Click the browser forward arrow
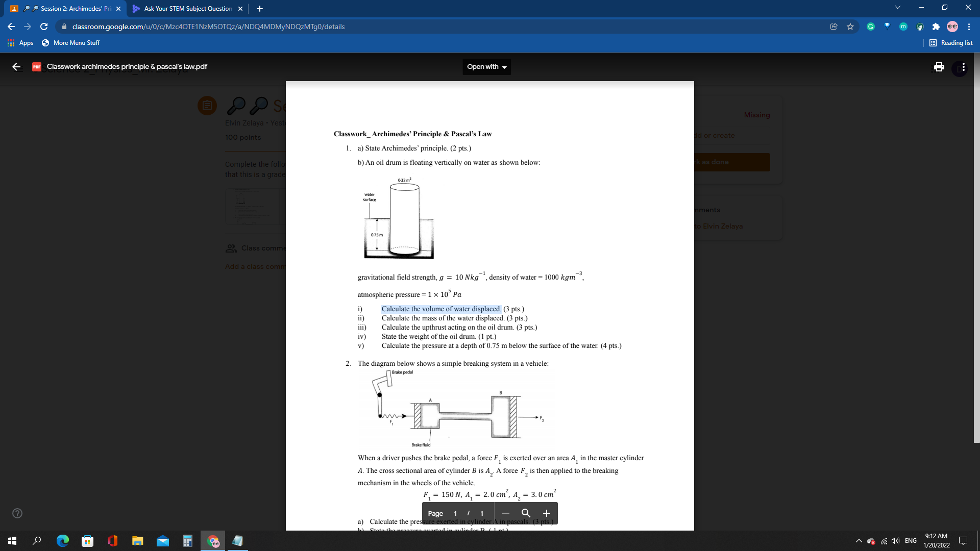Image resolution: width=980 pixels, height=551 pixels. [x=28, y=27]
